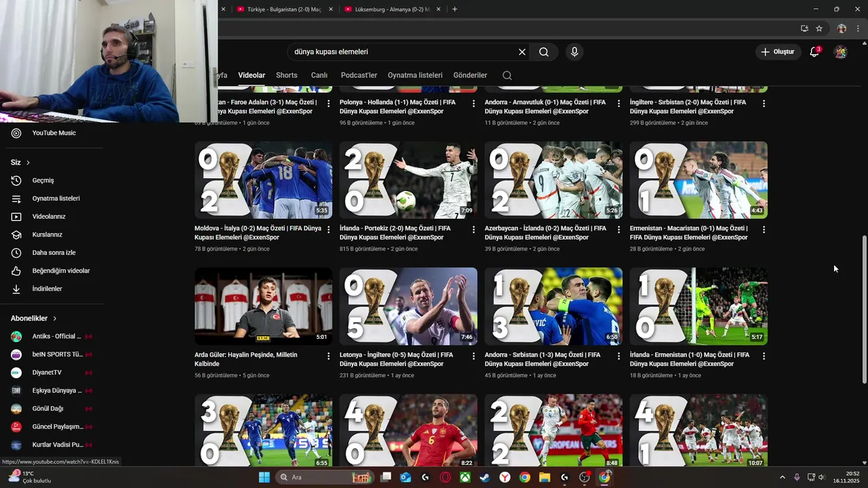Open options menu for Polonya - Hollanda video

point(473,104)
